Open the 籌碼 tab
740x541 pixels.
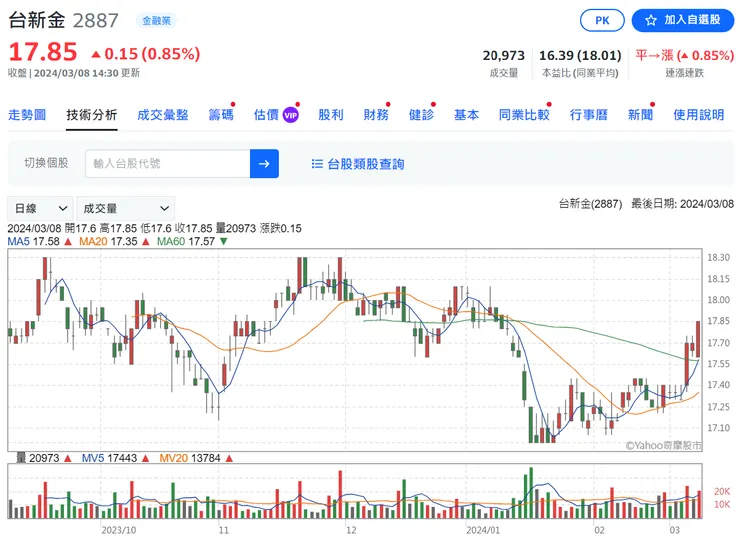(221, 115)
